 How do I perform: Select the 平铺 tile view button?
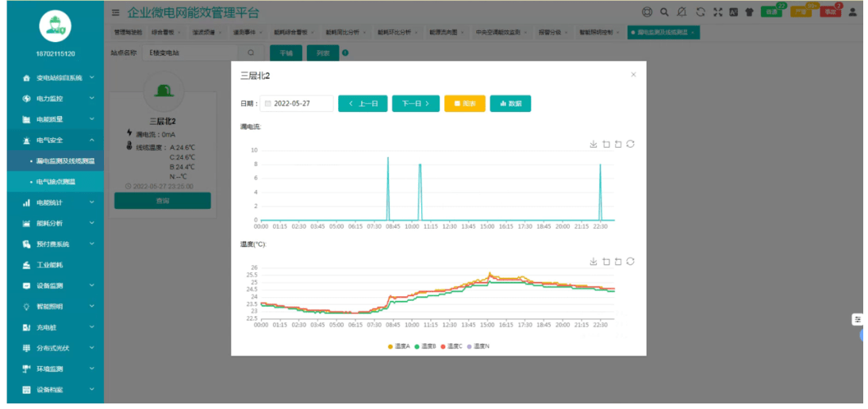[x=286, y=53]
